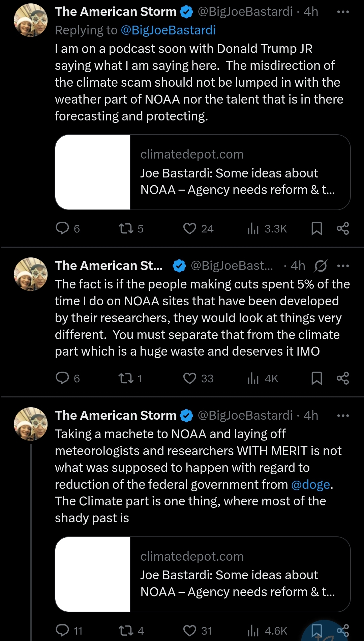Open first climatedepot.com link card
Viewport: 364px width, 641px height.
(x=203, y=172)
